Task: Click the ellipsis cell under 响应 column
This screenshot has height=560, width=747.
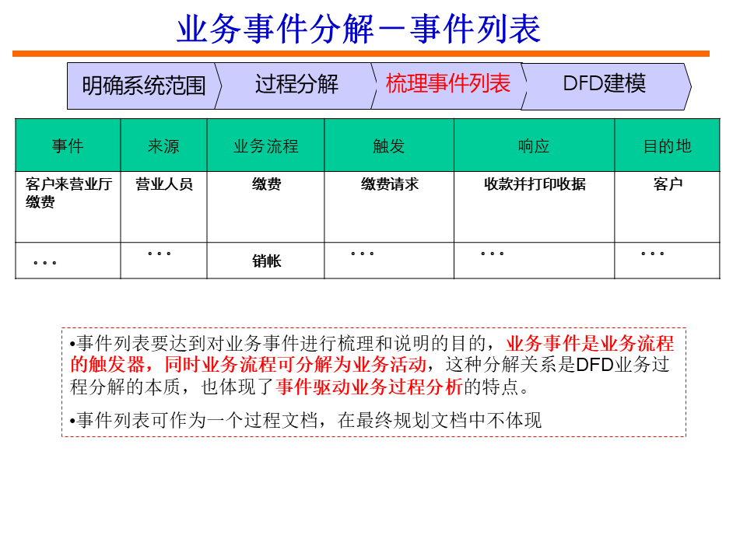Action: click(534, 261)
